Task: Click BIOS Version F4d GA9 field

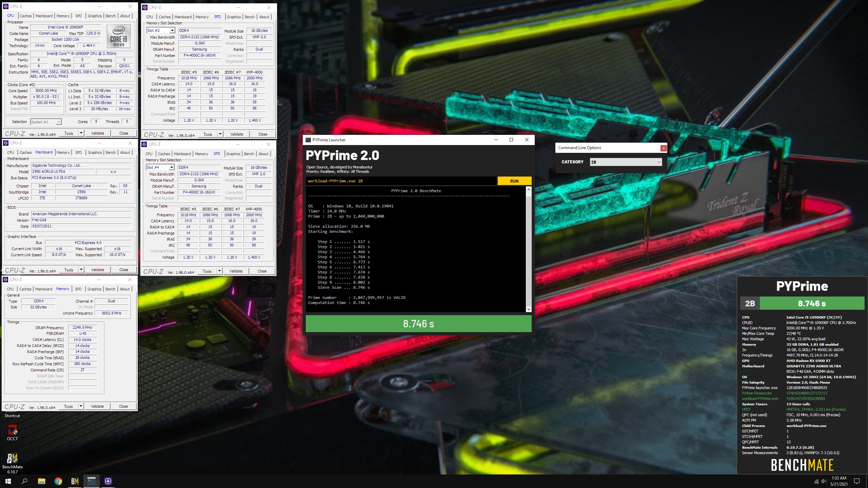Action: point(81,220)
